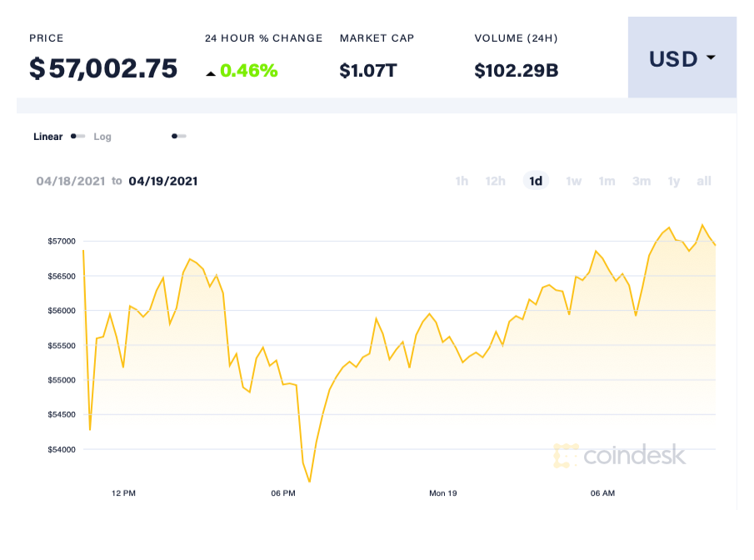
Task: Click the Linear scale label
Action: pos(47,137)
